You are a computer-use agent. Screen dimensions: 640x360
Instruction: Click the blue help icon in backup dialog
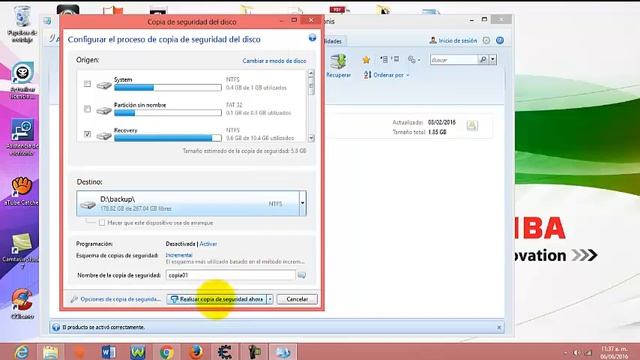[x=312, y=38]
